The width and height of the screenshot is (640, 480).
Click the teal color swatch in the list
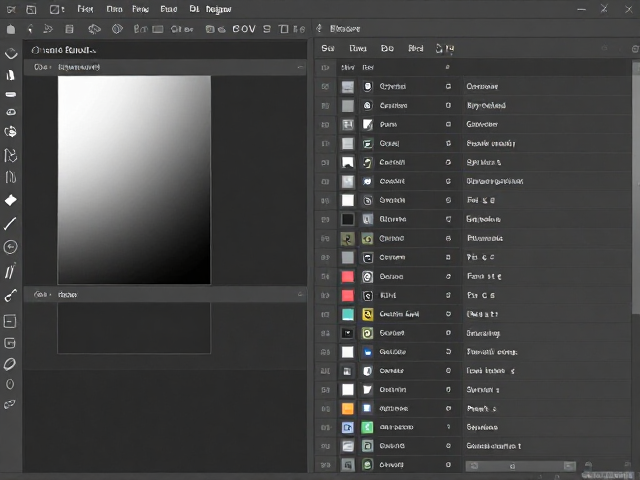pyautogui.click(x=347, y=314)
